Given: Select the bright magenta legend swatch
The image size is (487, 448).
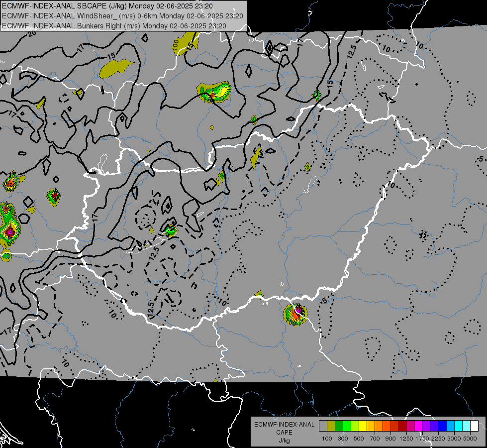Looking at the screenshot, I should point(419,426).
